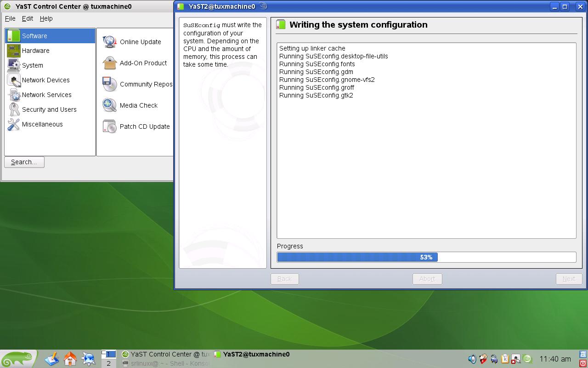Open blue lock wallet tray icon
588x368 pixels.
[x=494, y=359]
